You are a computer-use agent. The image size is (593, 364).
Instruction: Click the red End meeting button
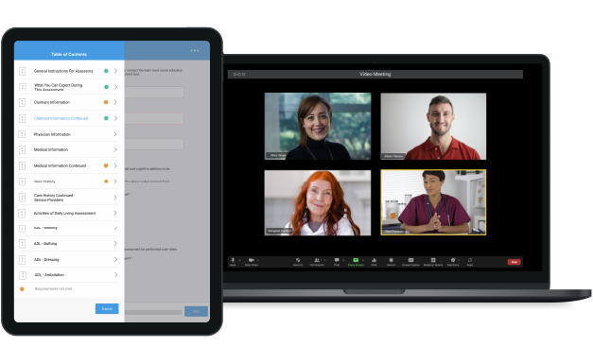[x=514, y=262]
